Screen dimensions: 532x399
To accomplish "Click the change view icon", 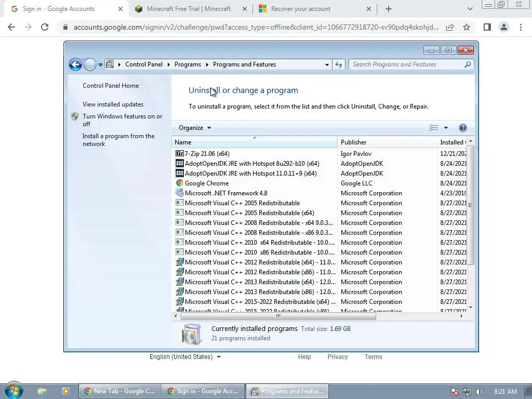I will click(x=433, y=128).
